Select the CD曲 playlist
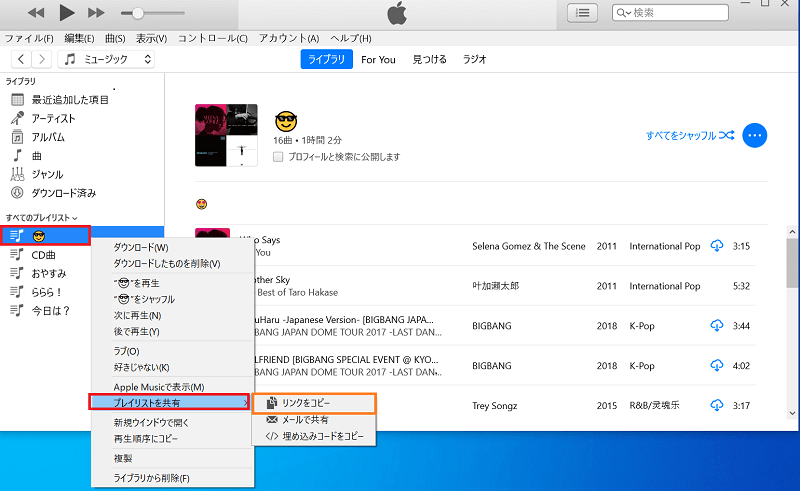800x491 pixels. click(43, 255)
